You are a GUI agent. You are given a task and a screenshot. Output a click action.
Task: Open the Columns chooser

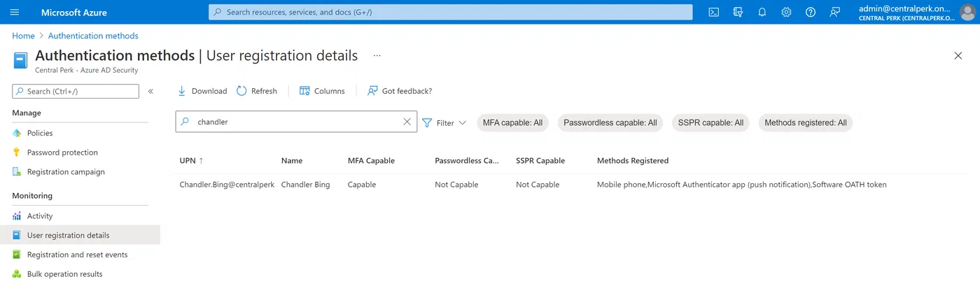(x=322, y=91)
